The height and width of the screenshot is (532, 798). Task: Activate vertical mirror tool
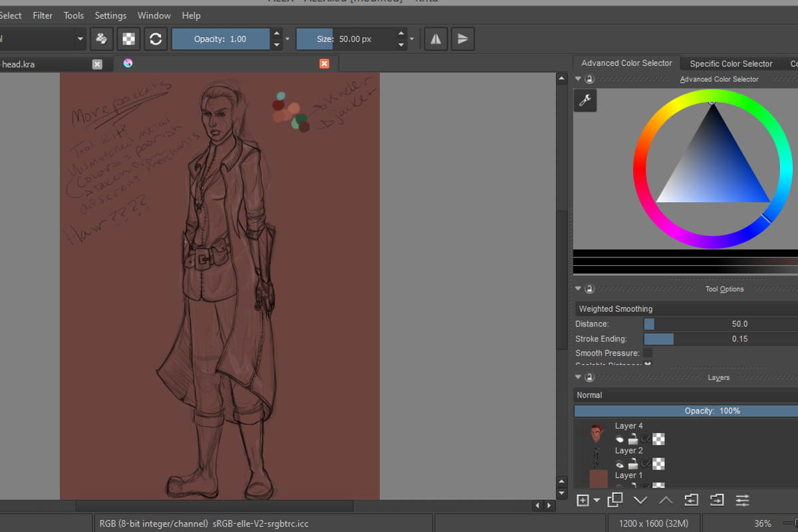463,39
